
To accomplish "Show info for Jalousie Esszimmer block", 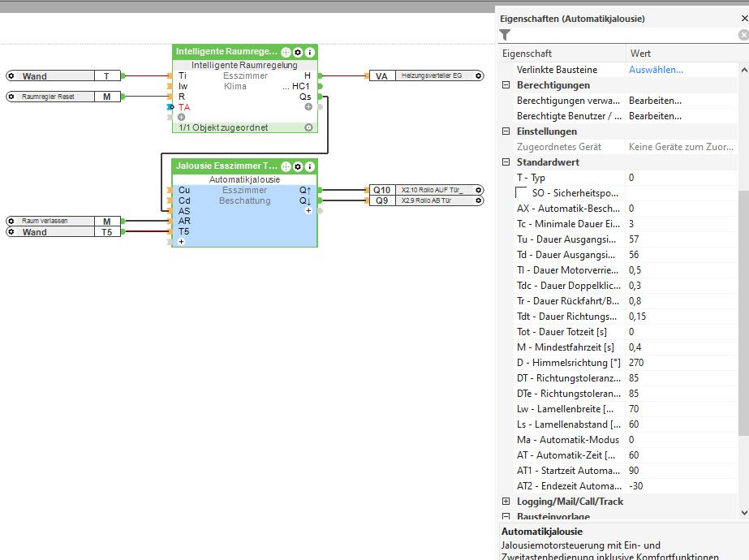I will (309, 166).
